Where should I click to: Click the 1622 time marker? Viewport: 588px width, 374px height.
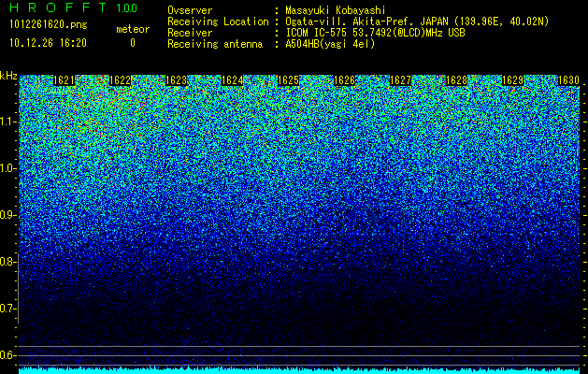coord(120,80)
